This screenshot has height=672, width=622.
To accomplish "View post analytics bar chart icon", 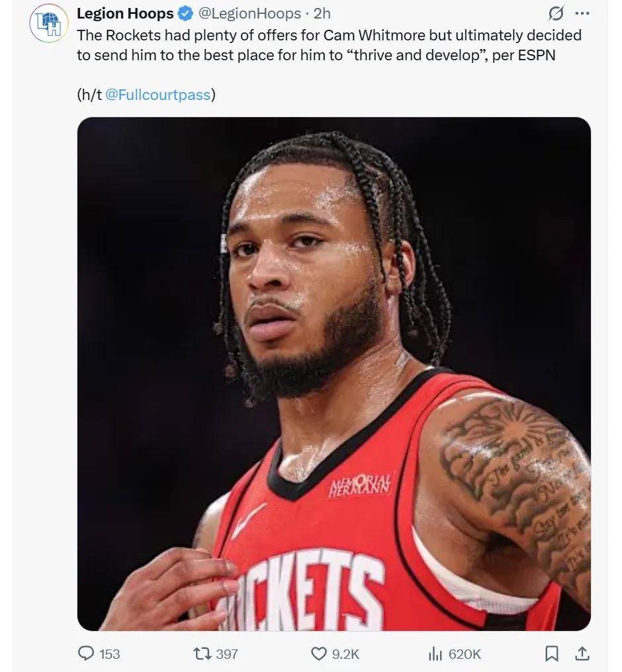I will [x=435, y=653].
